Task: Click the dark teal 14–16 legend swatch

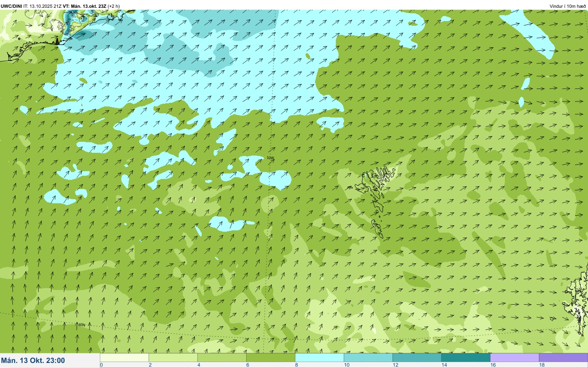Action: (465, 357)
